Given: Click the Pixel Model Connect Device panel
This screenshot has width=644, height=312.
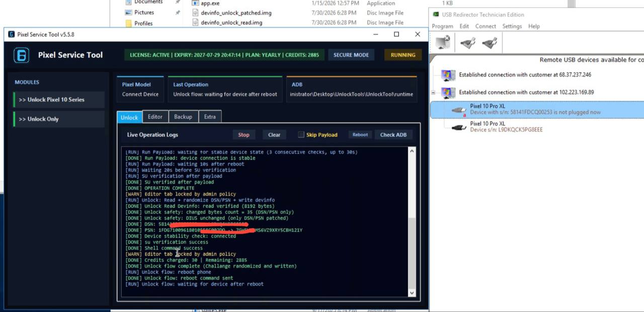Looking at the screenshot, I should [x=140, y=89].
